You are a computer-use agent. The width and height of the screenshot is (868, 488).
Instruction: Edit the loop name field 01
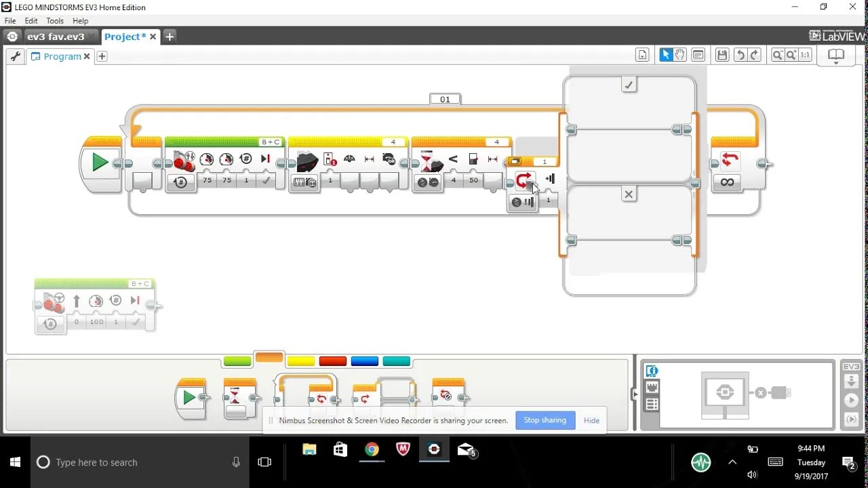pyautogui.click(x=445, y=99)
